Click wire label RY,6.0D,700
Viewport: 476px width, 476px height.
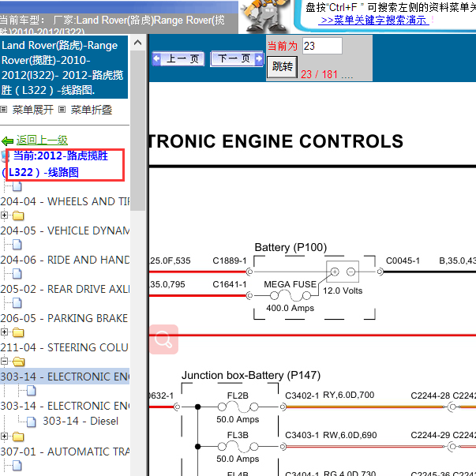coord(348,395)
